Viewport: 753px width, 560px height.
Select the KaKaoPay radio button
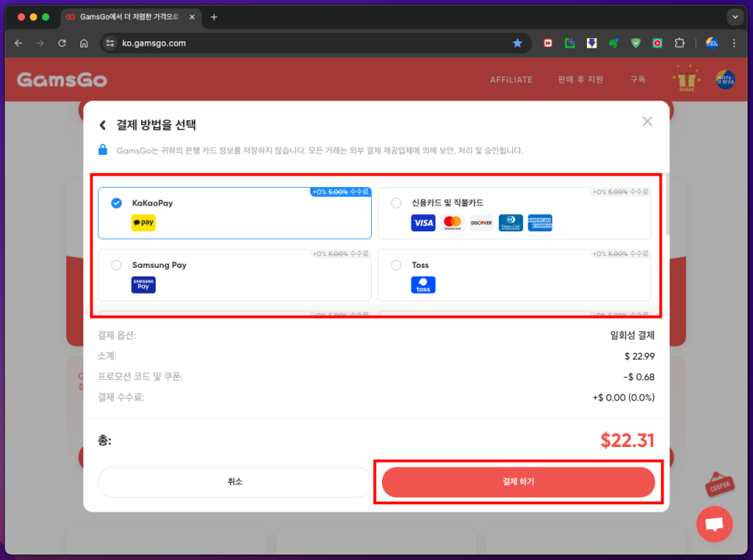pos(116,203)
